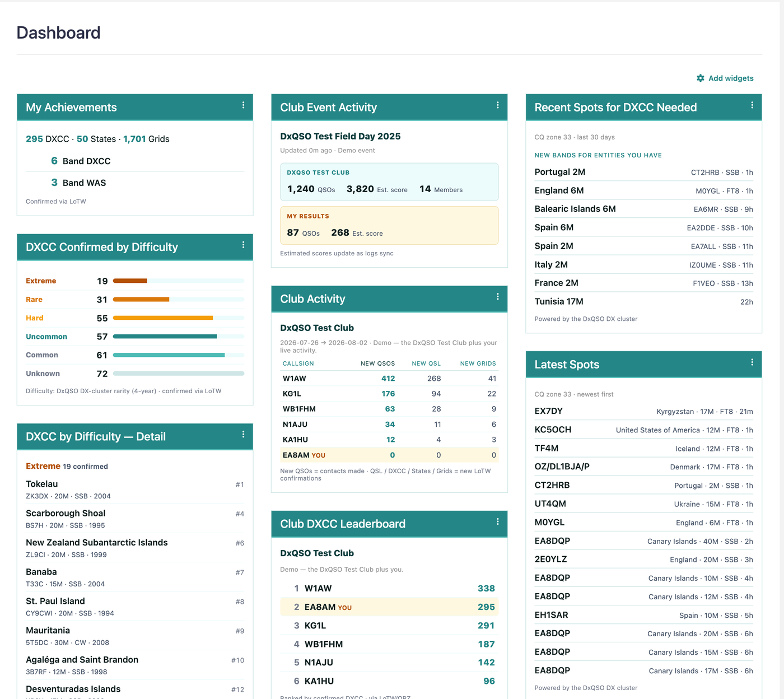Click the Extreme 19 confirmed heading
Screen dimensions: 784x699
click(x=67, y=466)
